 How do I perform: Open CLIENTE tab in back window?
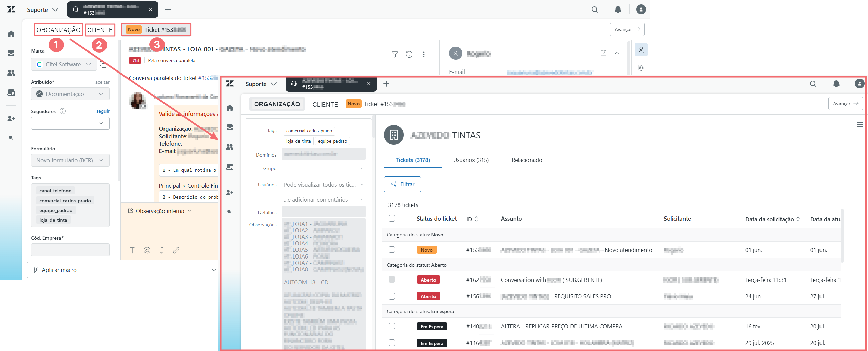[100, 30]
